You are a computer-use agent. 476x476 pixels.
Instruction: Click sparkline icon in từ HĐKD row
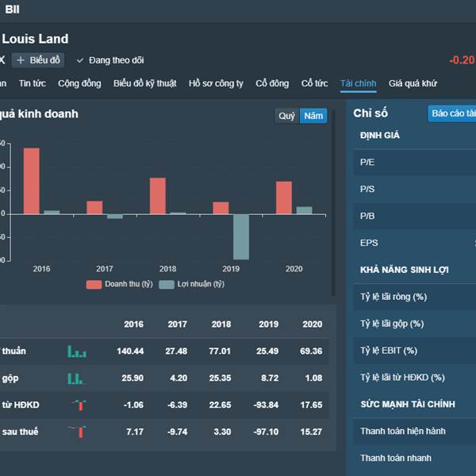click(x=79, y=405)
